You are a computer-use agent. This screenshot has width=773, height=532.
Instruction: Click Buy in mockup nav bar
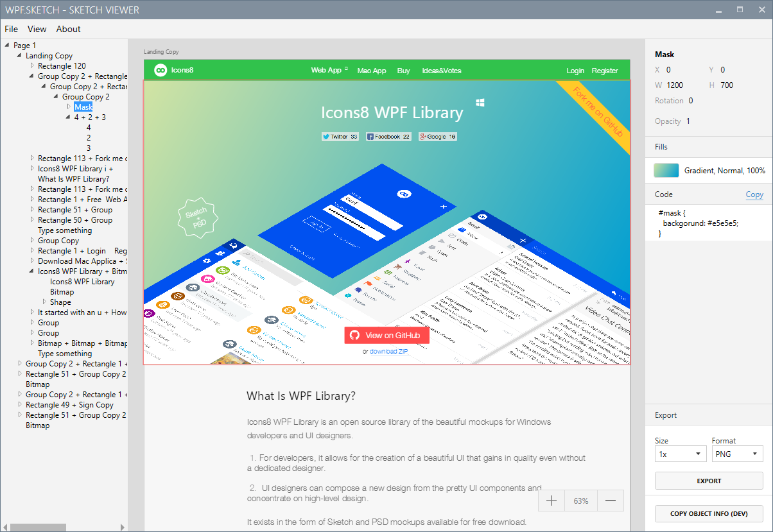tap(403, 71)
